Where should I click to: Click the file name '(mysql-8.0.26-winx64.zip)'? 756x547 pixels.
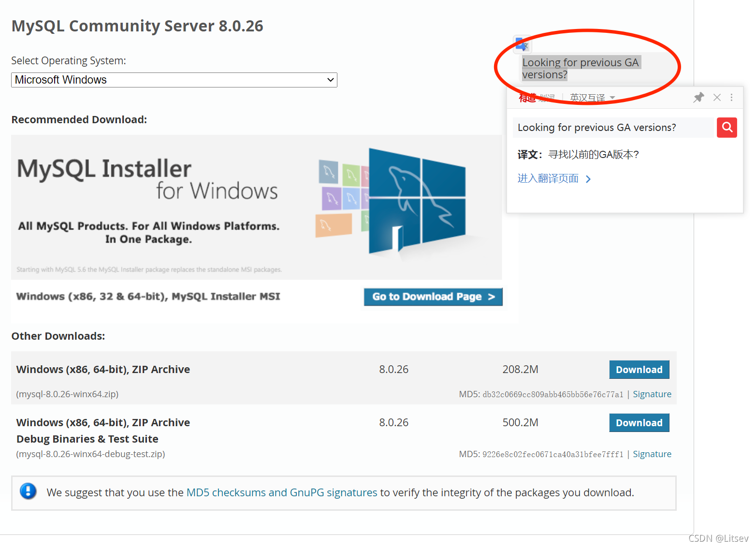click(x=67, y=394)
